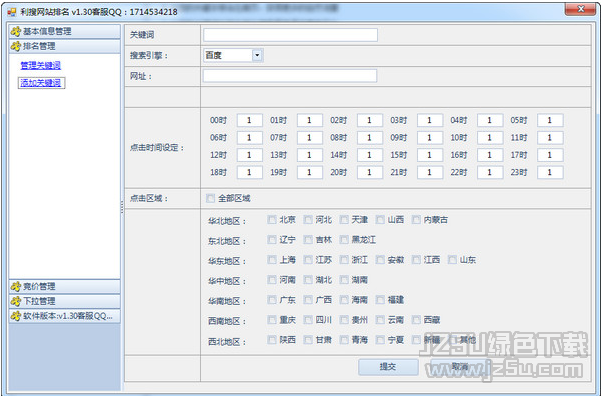The image size is (601, 396).
Task: Click the 软件版本 panel icon
Action: click(x=16, y=316)
